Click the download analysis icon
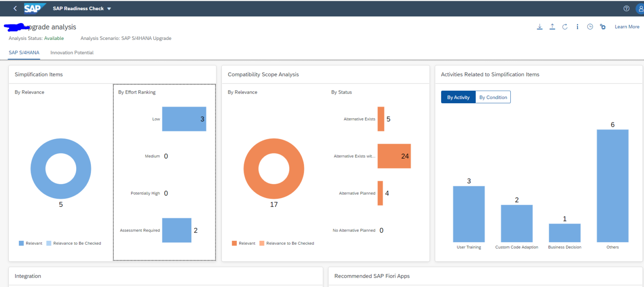The height and width of the screenshot is (287, 644). pos(540,26)
